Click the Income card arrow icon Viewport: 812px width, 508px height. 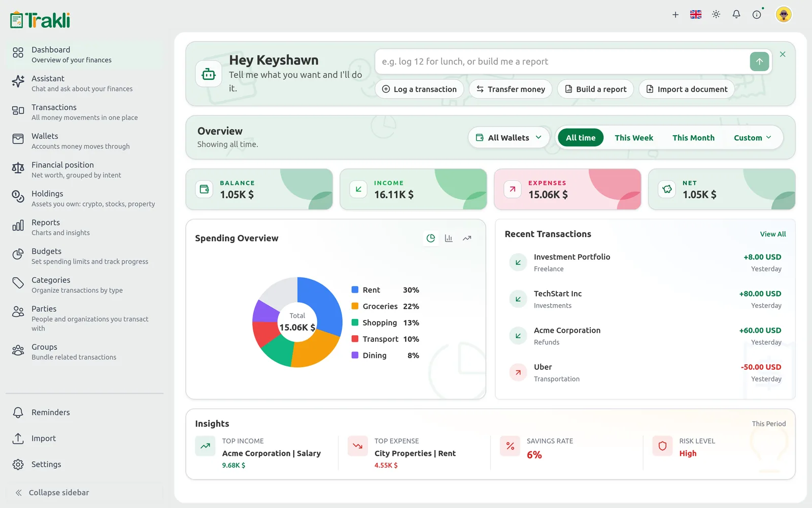pyautogui.click(x=359, y=189)
